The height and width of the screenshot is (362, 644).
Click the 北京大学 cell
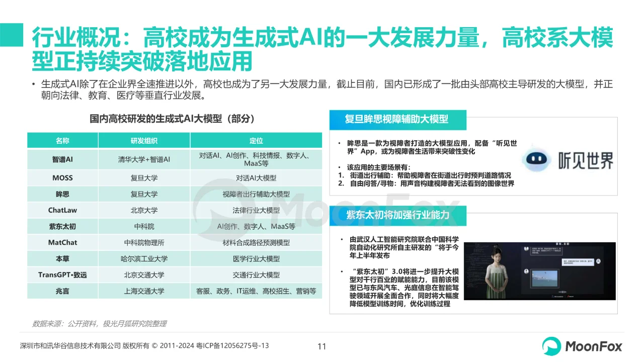pyautogui.click(x=144, y=210)
